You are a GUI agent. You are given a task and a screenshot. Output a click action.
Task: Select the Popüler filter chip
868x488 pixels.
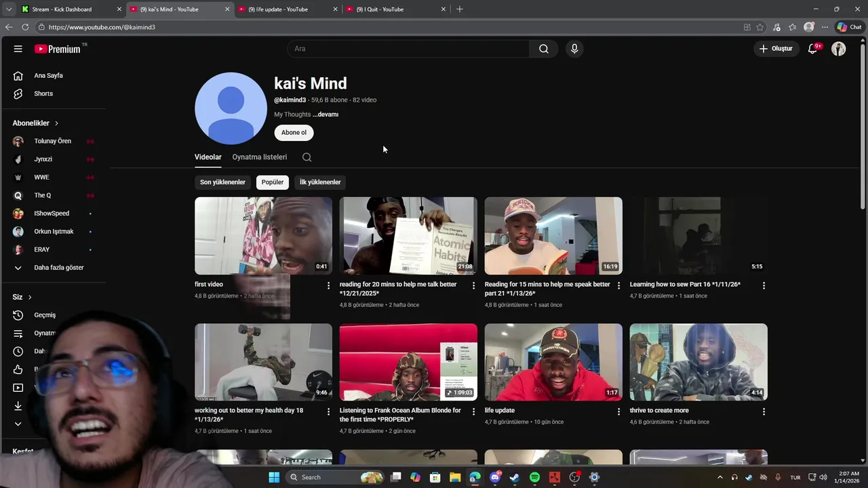[x=273, y=182]
